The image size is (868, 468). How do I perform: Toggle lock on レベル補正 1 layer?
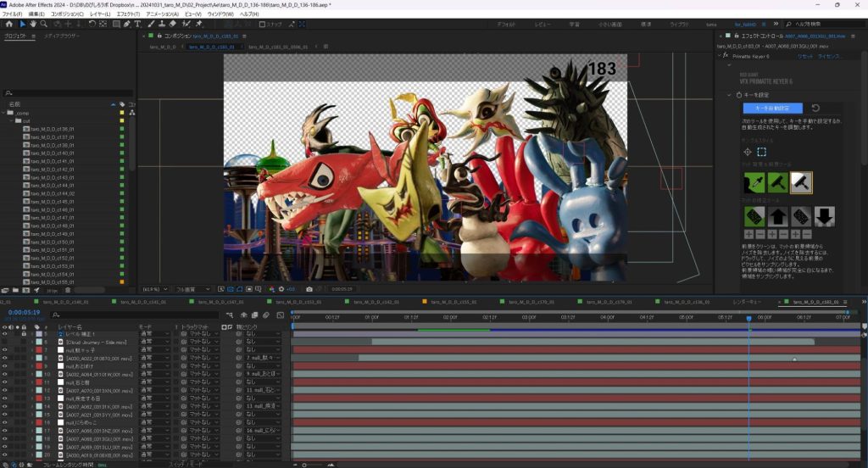[24, 334]
